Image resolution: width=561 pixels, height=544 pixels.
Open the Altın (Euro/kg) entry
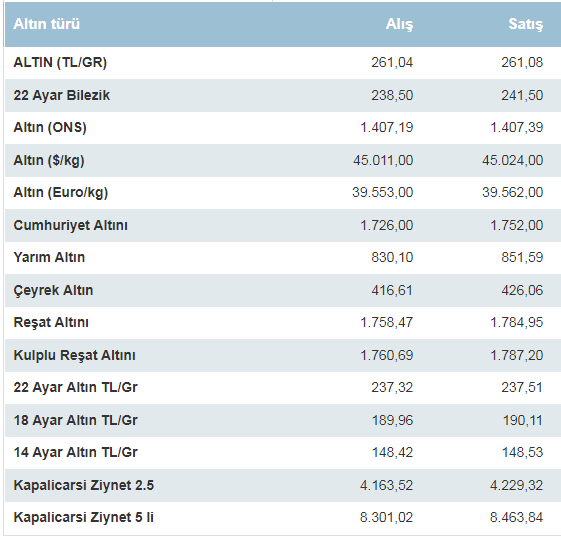61,193
